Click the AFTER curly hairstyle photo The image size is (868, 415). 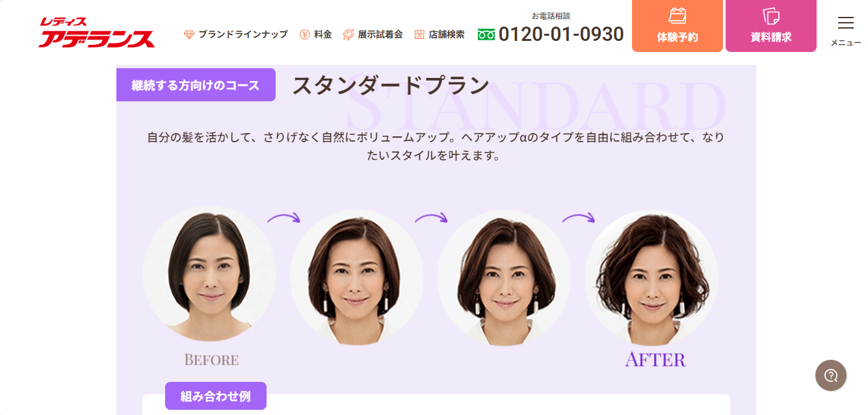point(651,277)
